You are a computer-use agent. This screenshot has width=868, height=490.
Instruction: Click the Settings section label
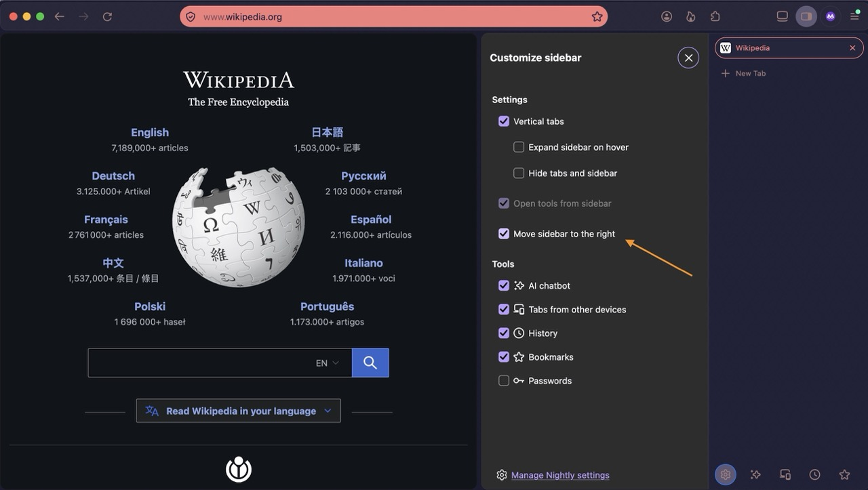509,100
